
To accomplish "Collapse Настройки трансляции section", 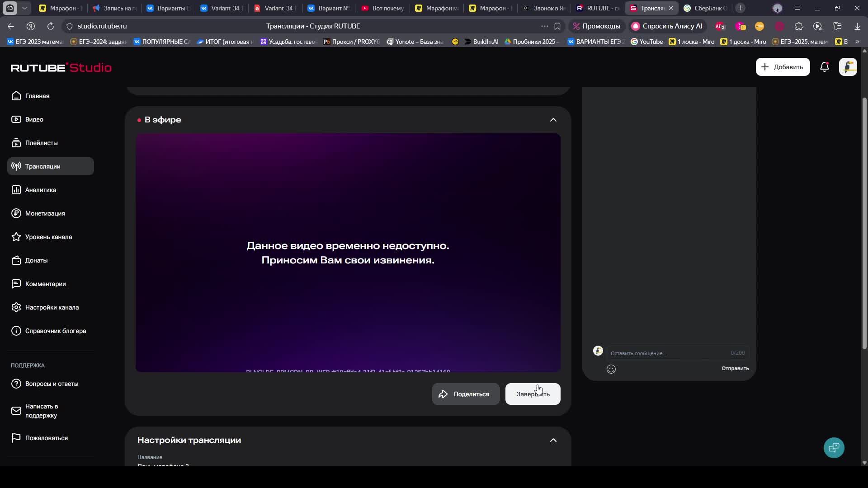I will tap(553, 440).
